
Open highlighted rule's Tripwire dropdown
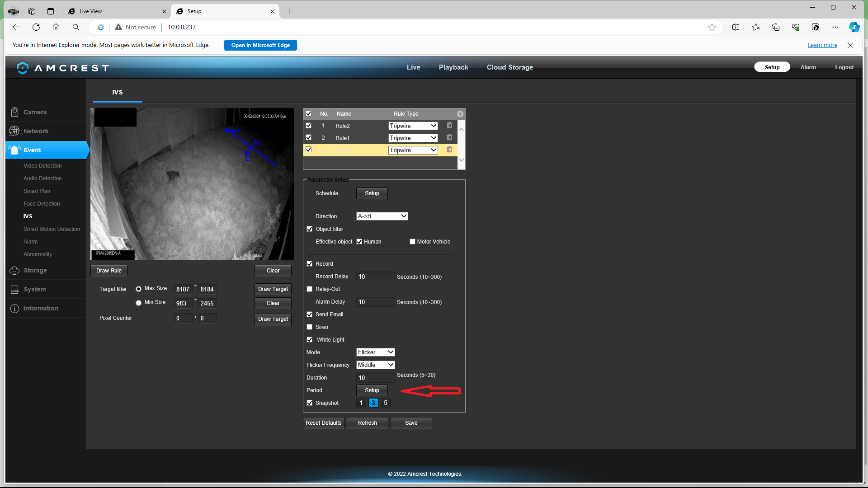click(413, 150)
